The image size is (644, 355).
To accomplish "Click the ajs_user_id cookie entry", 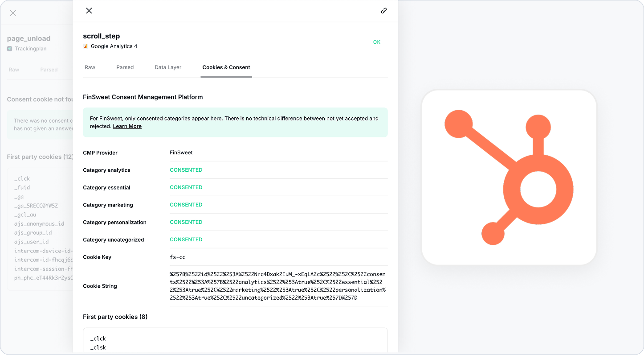I will (x=32, y=242).
